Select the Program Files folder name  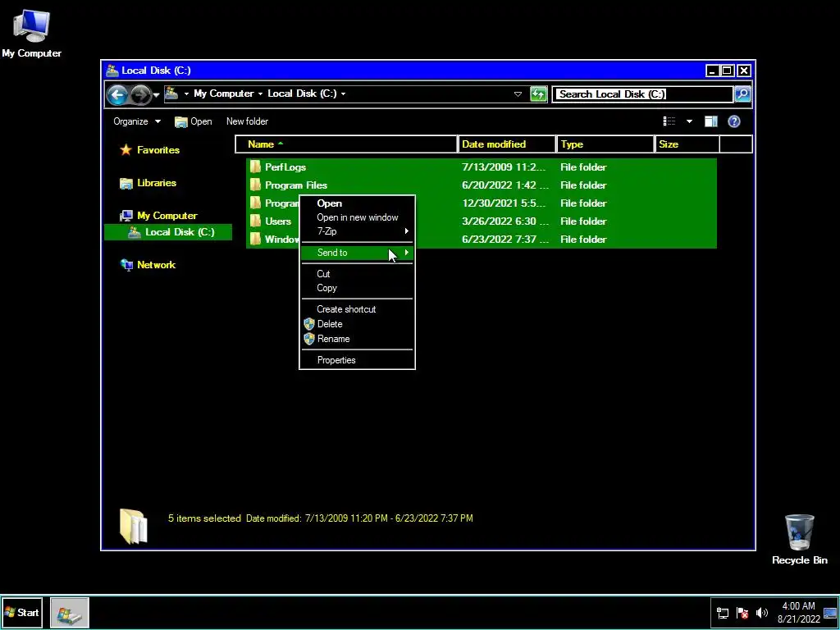coord(295,185)
